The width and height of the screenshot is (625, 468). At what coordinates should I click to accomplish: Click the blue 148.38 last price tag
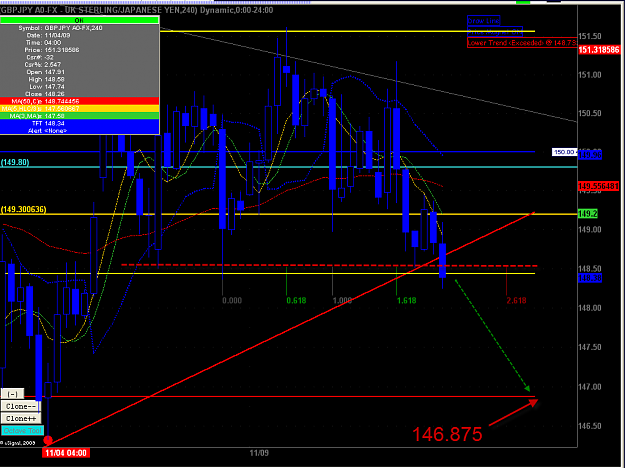point(590,278)
